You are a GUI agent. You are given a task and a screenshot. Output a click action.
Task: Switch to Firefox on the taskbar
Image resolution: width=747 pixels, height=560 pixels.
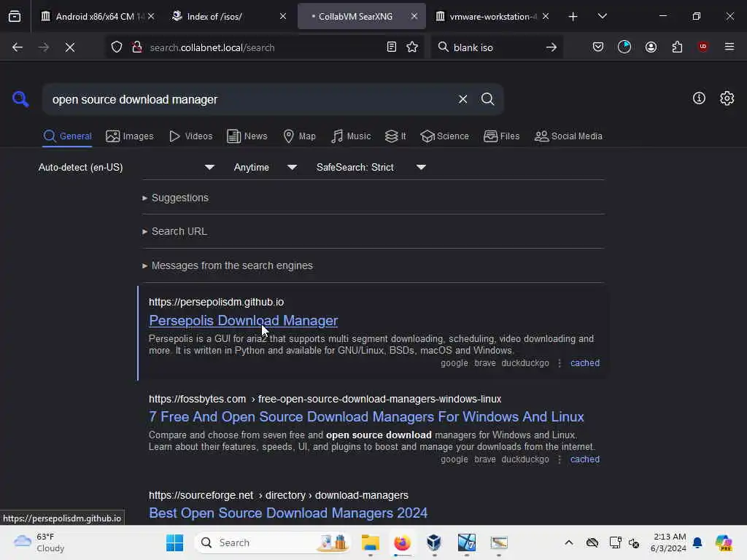pos(402,542)
